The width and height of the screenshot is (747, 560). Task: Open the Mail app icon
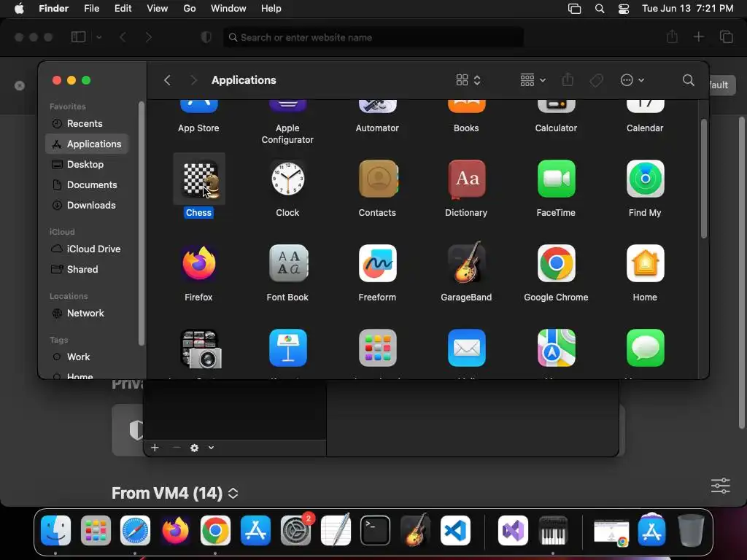[466, 348]
